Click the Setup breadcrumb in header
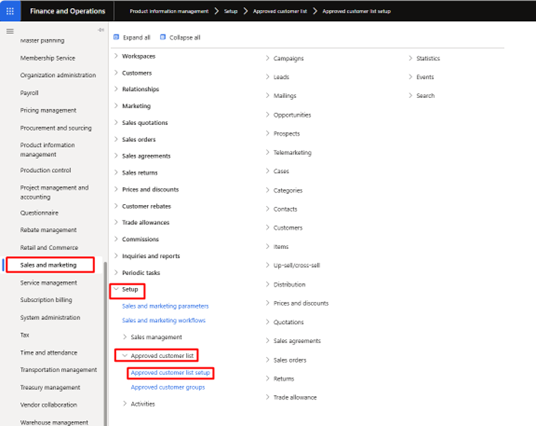This screenshot has height=426, width=536. (x=231, y=11)
